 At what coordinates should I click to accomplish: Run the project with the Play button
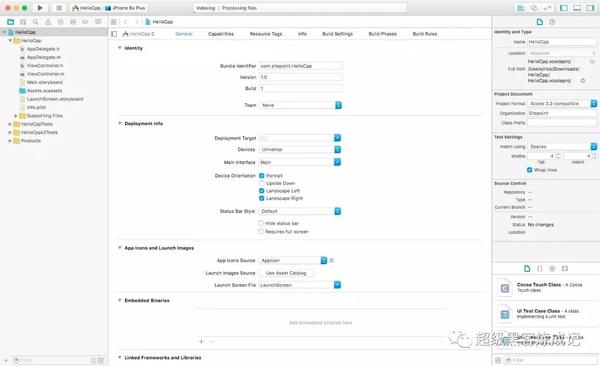pos(40,8)
